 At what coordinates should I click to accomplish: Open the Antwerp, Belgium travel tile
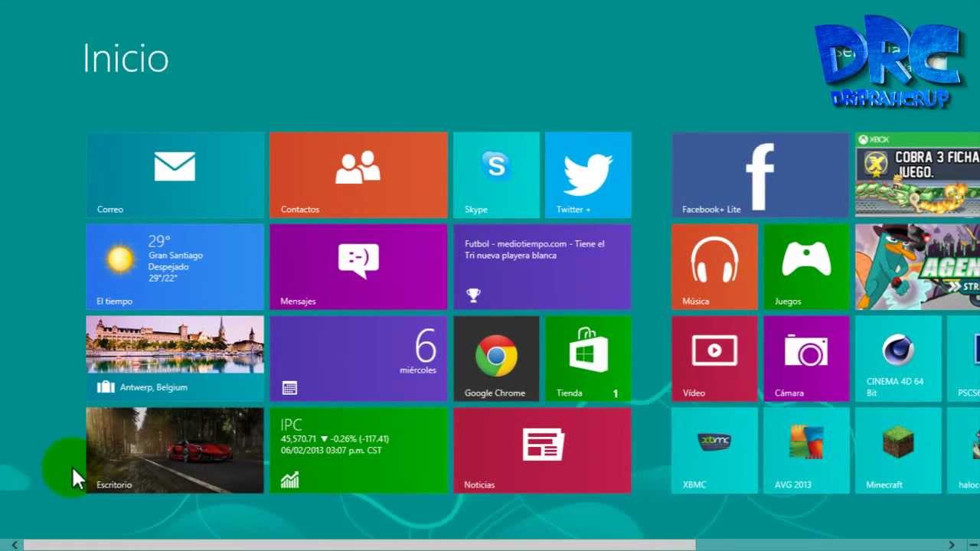175,359
